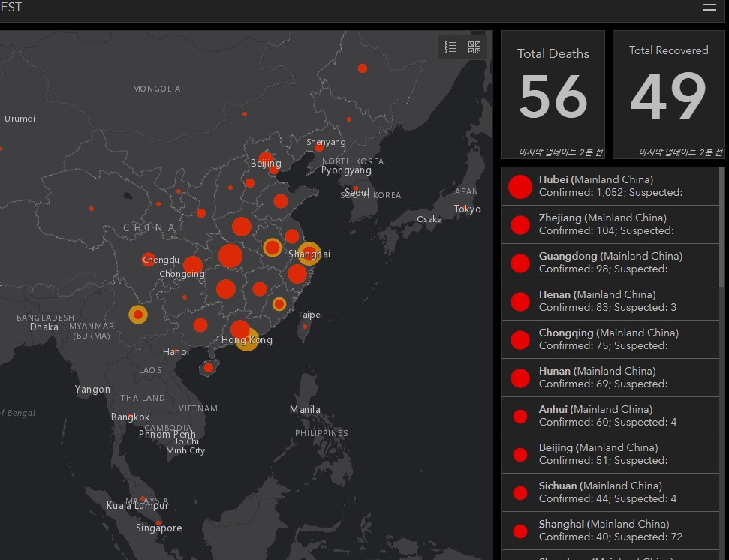
Task: Open the hamburger menu in the header
Action: pos(709,8)
